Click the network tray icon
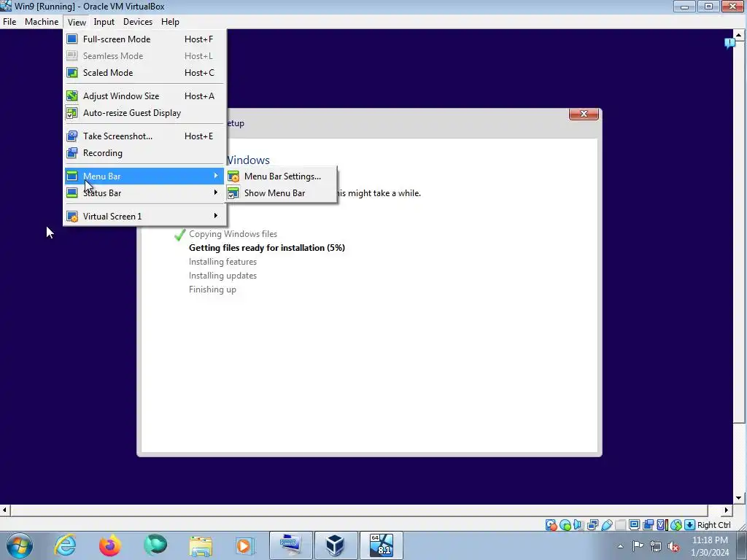The width and height of the screenshot is (747, 560). tap(656, 546)
